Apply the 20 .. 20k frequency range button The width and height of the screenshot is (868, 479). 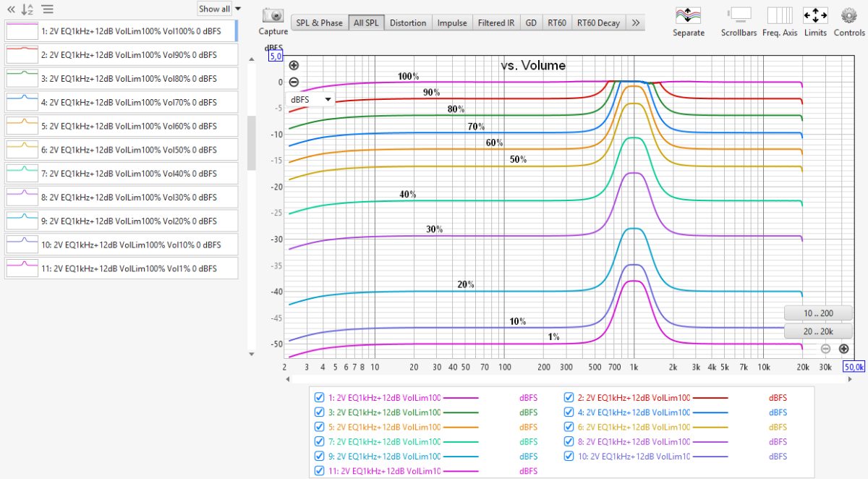pyautogui.click(x=818, y=331)
